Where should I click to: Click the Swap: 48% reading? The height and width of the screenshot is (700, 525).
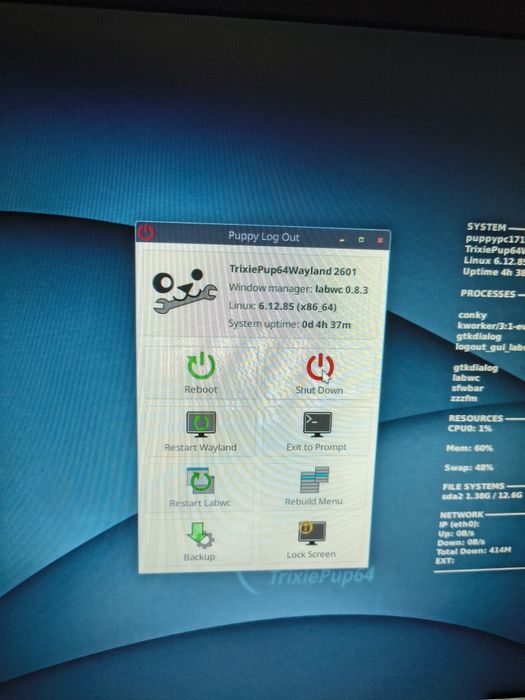click(469, 467)
